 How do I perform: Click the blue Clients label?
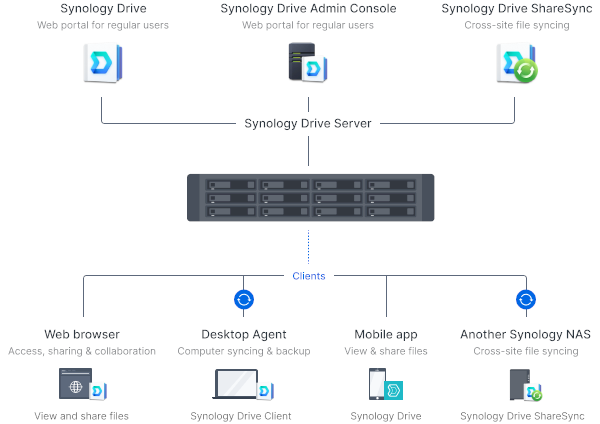(308, 276)
